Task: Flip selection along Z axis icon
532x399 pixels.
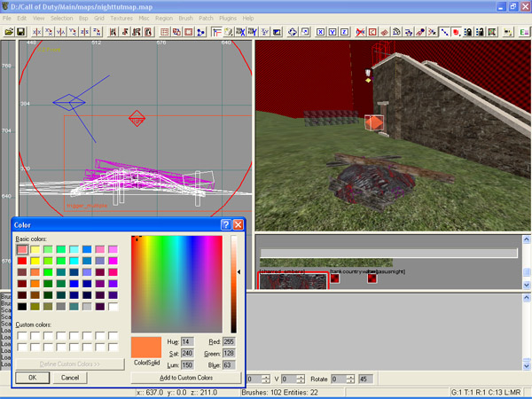Action: (85, 32)
